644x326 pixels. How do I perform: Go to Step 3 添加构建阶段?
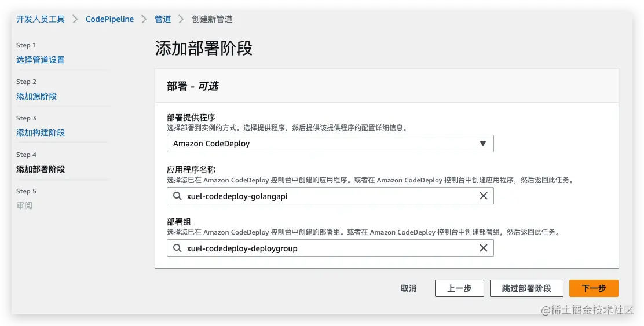tap(41, 133)
